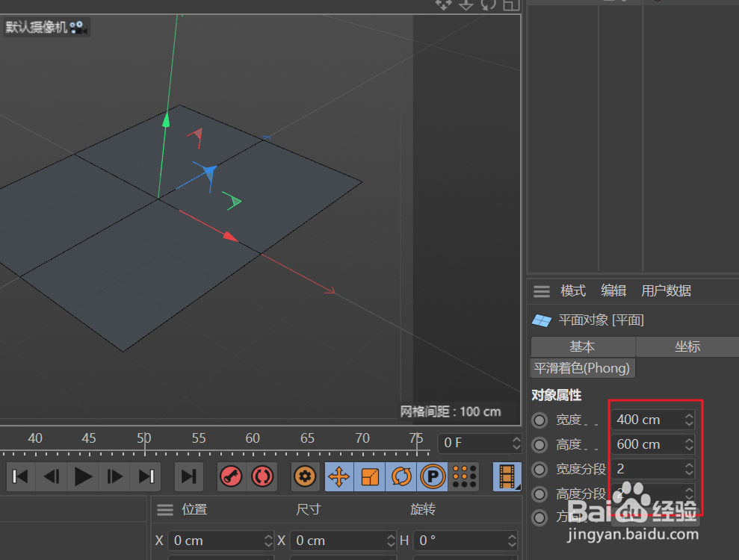739x560 pixels.
Task: Open the 编辑 menu in the attributes panel
Action: [x=613, y=290]
